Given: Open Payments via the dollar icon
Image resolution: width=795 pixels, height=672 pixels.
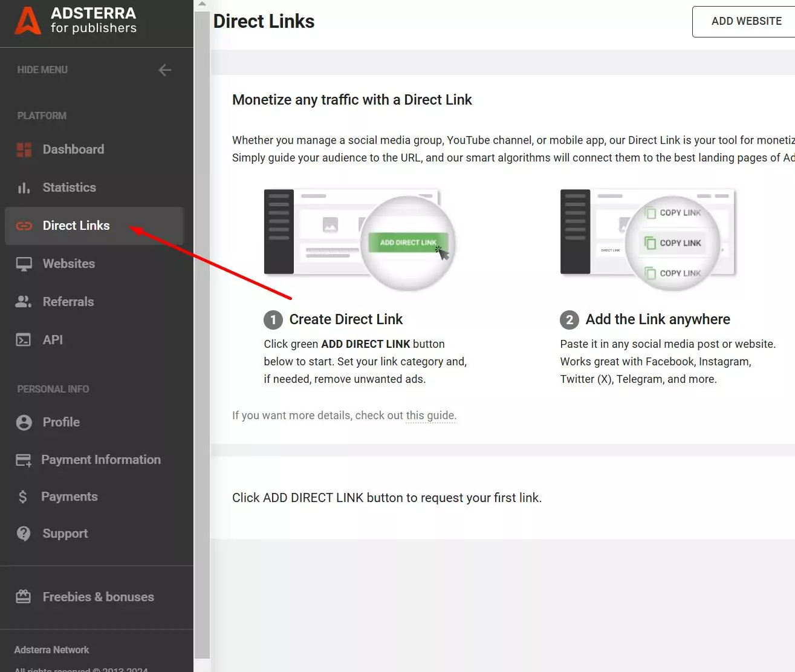Looking at the screenshot, I should pos(23,497).
